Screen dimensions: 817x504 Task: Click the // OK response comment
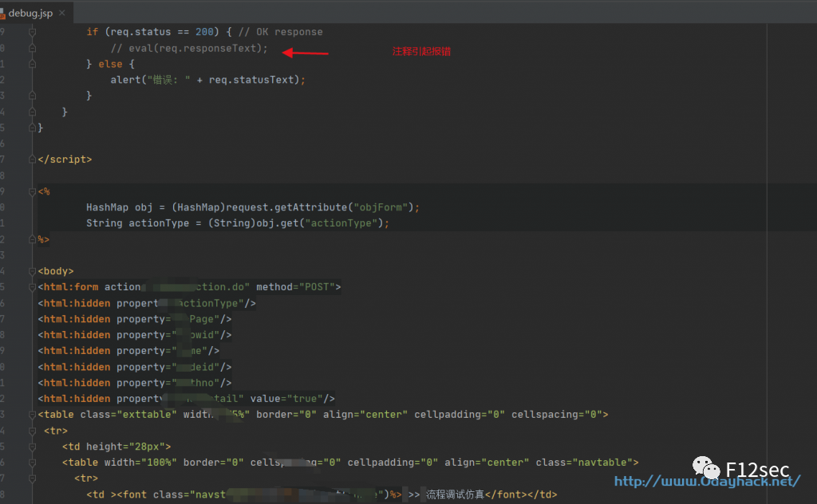[280, 32]
